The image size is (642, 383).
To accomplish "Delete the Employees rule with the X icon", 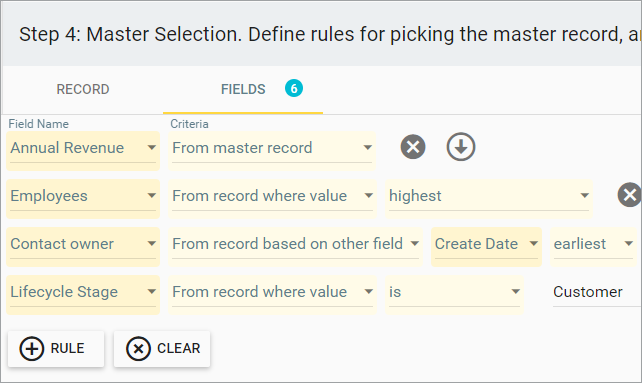I will tap(630, 195).
